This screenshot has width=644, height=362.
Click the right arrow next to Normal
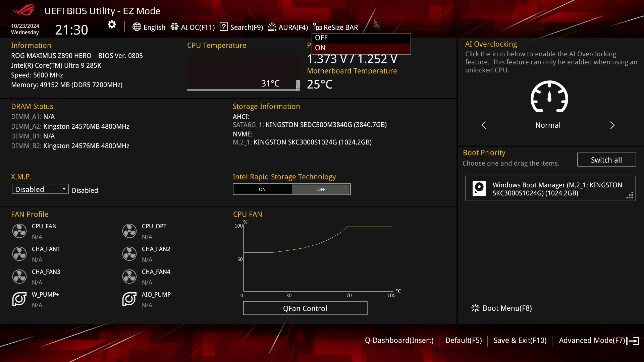click(x=612, y=125)
